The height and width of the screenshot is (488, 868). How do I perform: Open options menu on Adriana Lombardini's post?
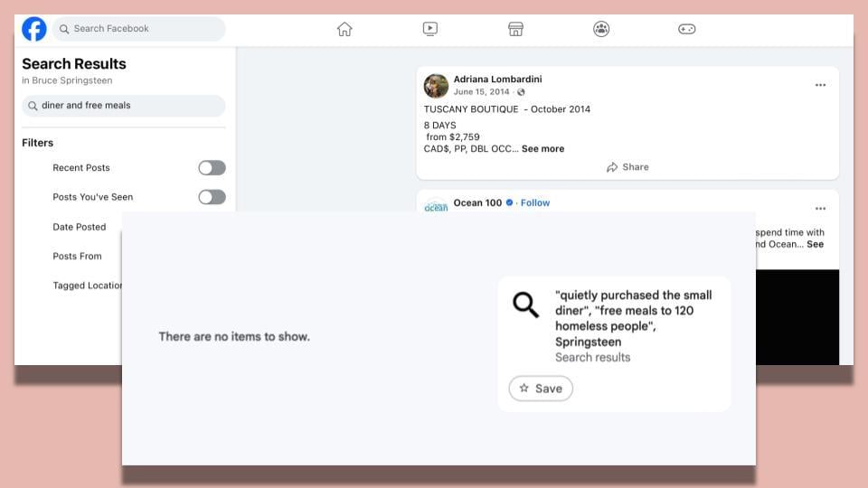pos(820,85)
